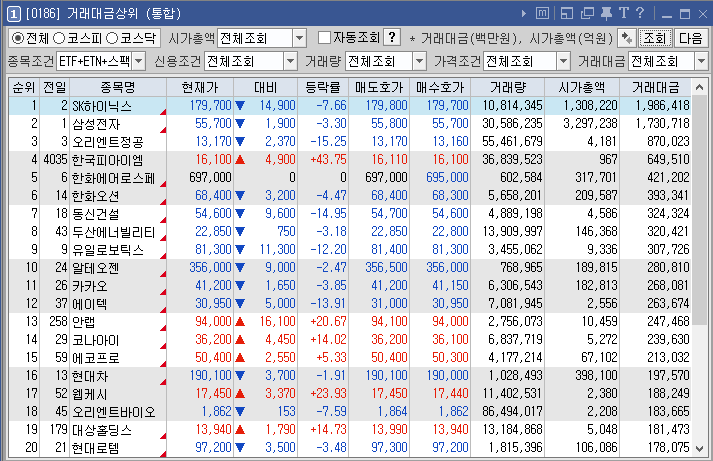Click the table scrollbar up arrow

pyautogui.click(x=699, y=87)
